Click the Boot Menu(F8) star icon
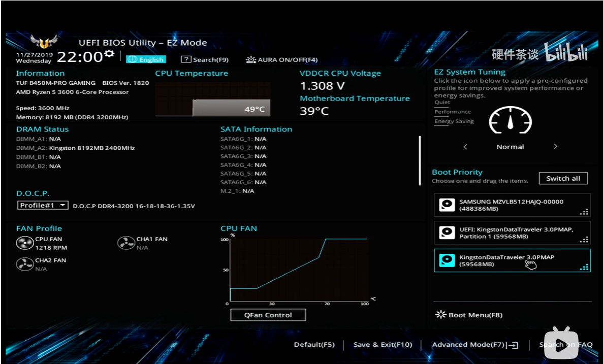This screenshot has height=364, width=603. pos(440,315)
